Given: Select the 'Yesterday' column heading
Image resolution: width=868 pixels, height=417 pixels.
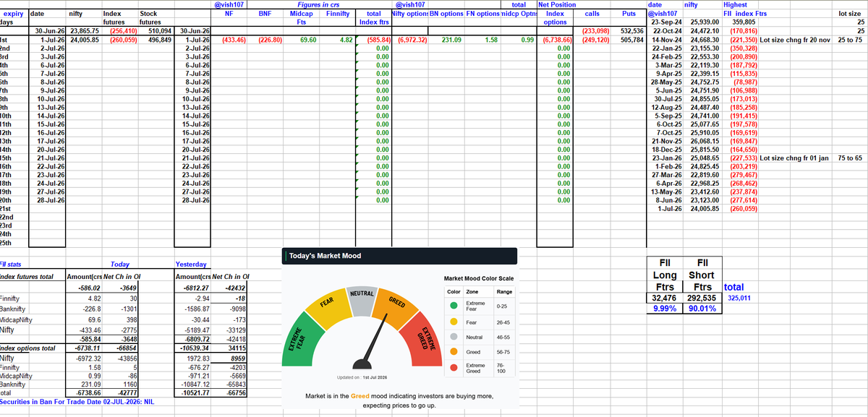Looking at the screenshot, I should point(191,265).
